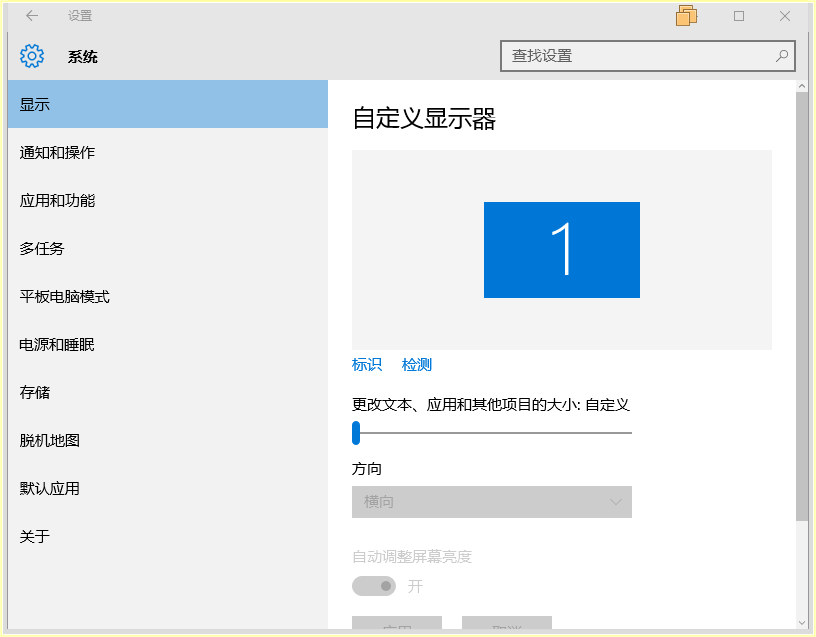Maximize the Settings window

tap(738, 16)
